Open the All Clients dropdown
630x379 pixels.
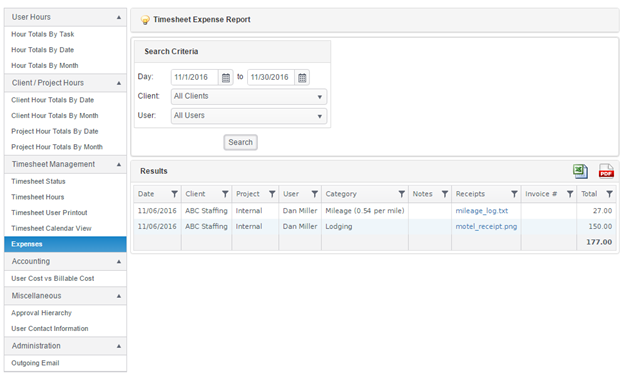point(249,96)
